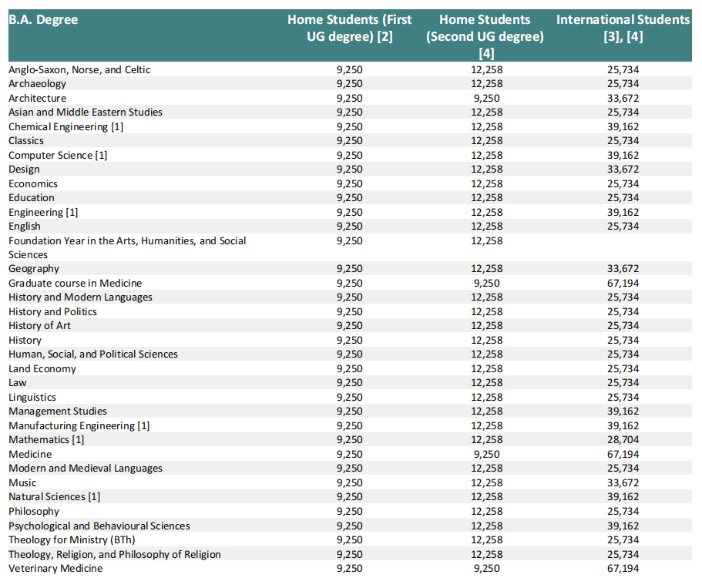This screenshot has height=588, width=702.
Task: Select Veterinary Medicine's 9,250 second degree fee
Action: coord(487,568)
